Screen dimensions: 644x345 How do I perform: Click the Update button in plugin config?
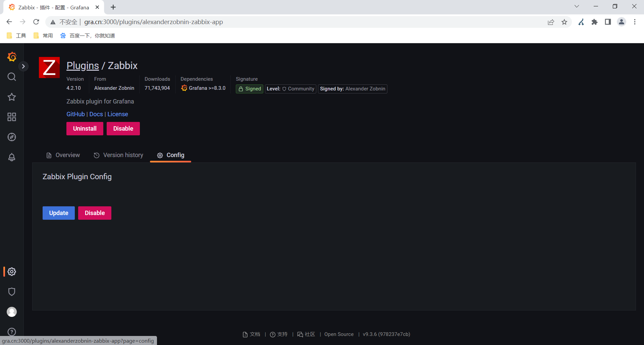[x=59, y=213]
